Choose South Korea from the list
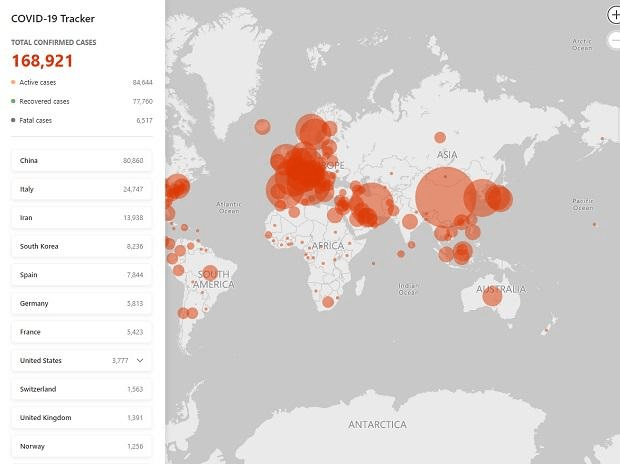The height and width of the screenshot is (464, 620). pos(82,246)
